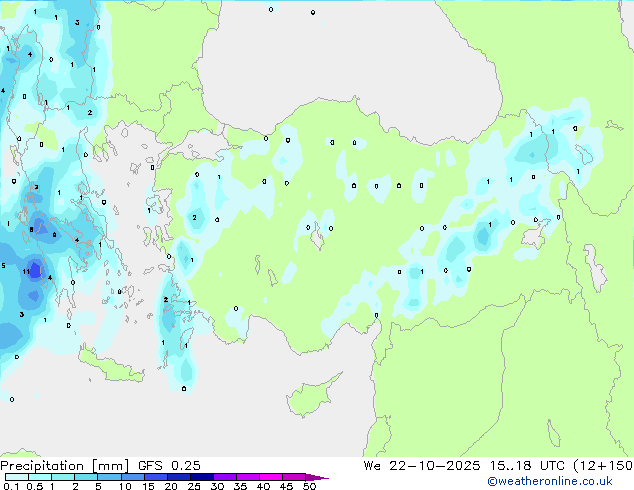The height and width of the screenshot is (490, 634).
Task: Click the 'GFS 0.25' model label
Action: tap(169, 466)
